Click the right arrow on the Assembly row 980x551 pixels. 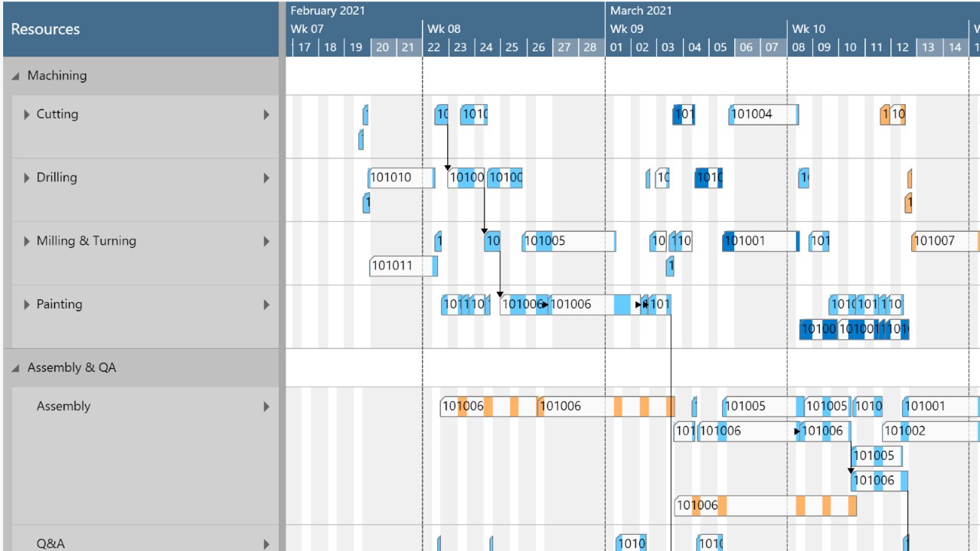click(x=266, y=406)
